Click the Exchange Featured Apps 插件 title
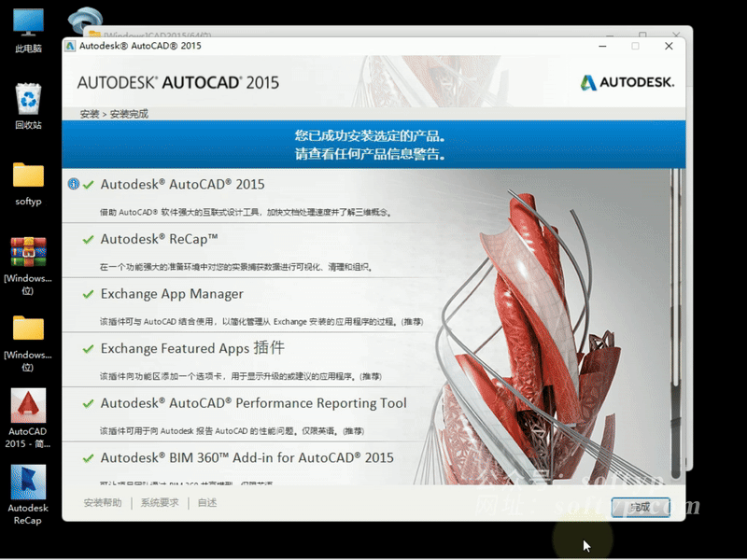 tap(193, 348)
